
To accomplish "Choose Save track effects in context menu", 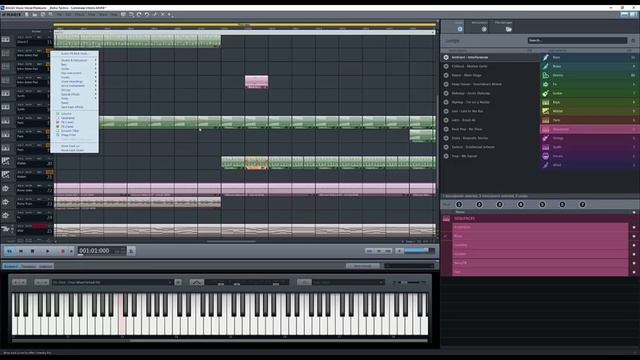I will coord(72,107).
